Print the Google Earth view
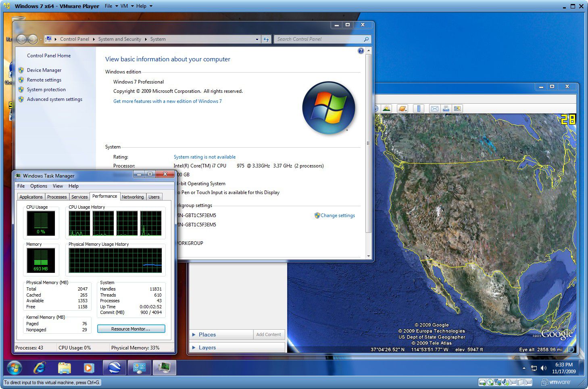Screen dimensions: 588x389 coord(446,109)
